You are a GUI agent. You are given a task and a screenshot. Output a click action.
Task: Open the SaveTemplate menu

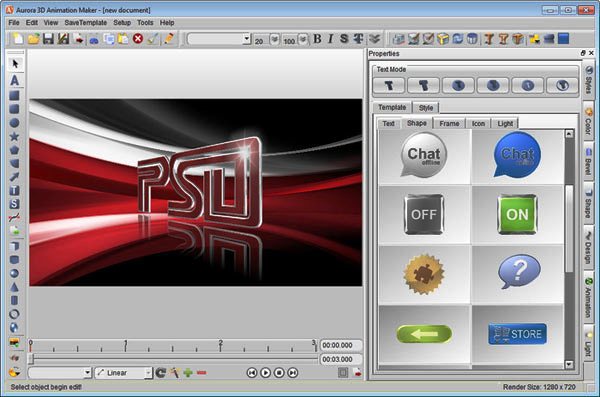click(x=86, y=23)
